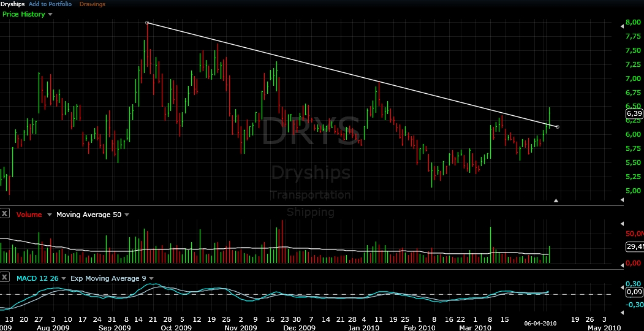
Task: Open the Exp Moving Average 9 dropdown arrow
Action: click(151, 278)
